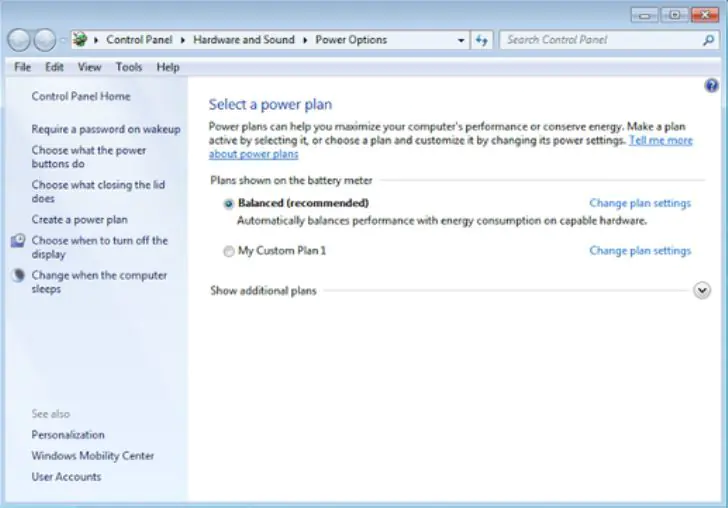Open the View menu
This screenshot has height=508, width=728.
point(89,67)
